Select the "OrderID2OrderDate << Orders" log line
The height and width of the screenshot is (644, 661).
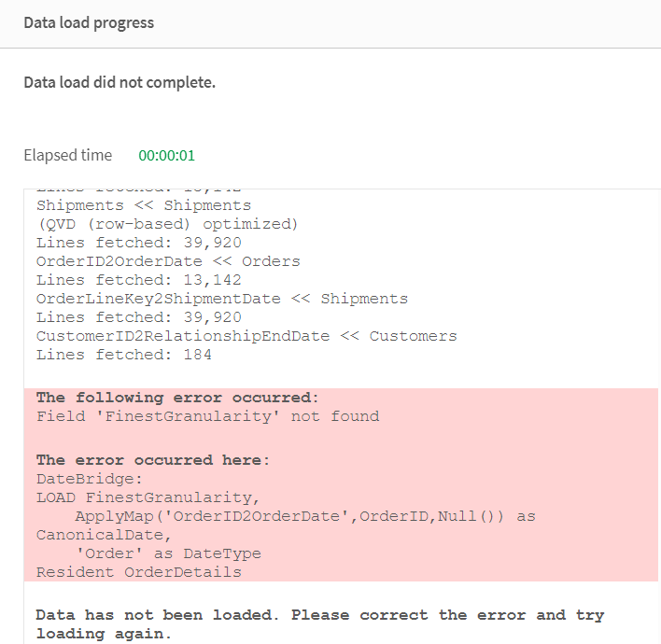pos(168,261)
